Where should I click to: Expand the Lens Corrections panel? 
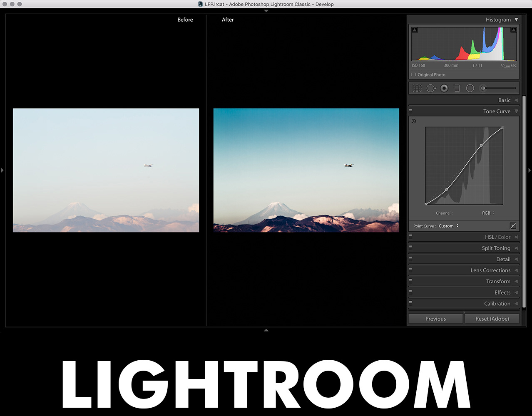point(516,270)
